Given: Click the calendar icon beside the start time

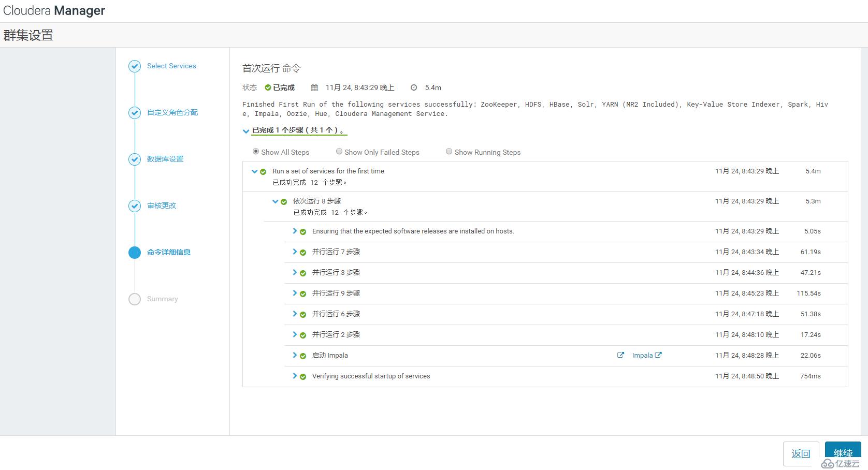Looking at the screenshot, I should 314,87.
